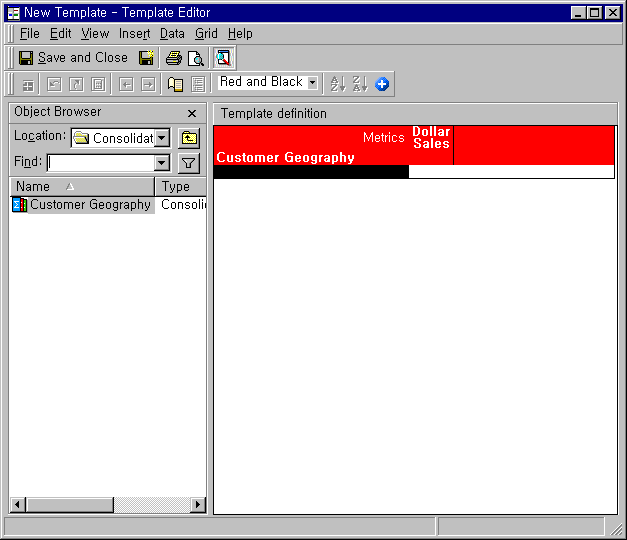Click the Consolidation icon beside Customer Geography
Screen dimensions: 627x540
pos(20,205)
